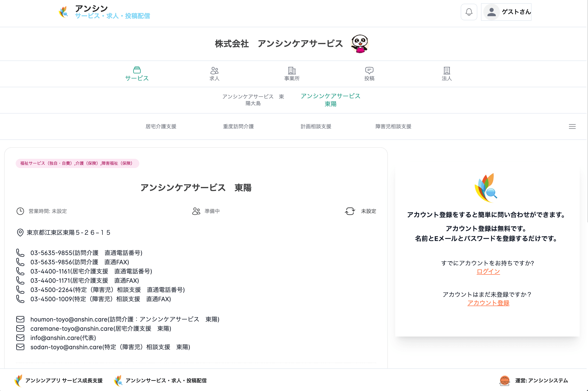Click the 03-4500-1009 直通FAX text
Screen dimensions: 588x391
(x=101, y=299)
